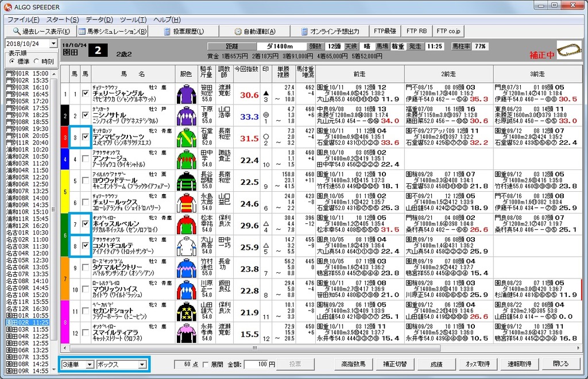
Task: Uncheck horse 8 コメハチコルテ checkbox
Action: point(86,246)
